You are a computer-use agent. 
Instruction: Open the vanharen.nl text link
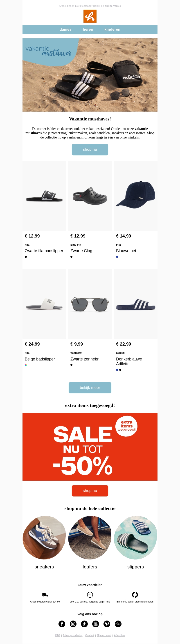coord(75,137)
